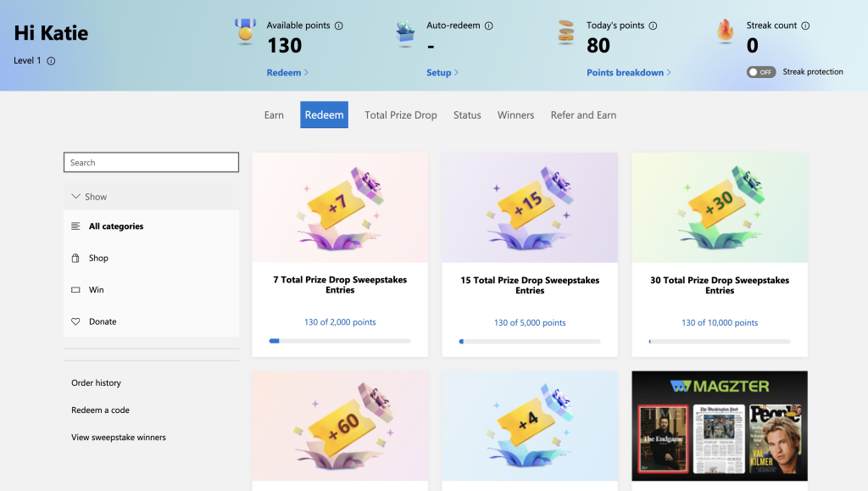Viewport: 868px width, 491px height.
Task: Collapse the Show filter section
Action: [75, 196]
